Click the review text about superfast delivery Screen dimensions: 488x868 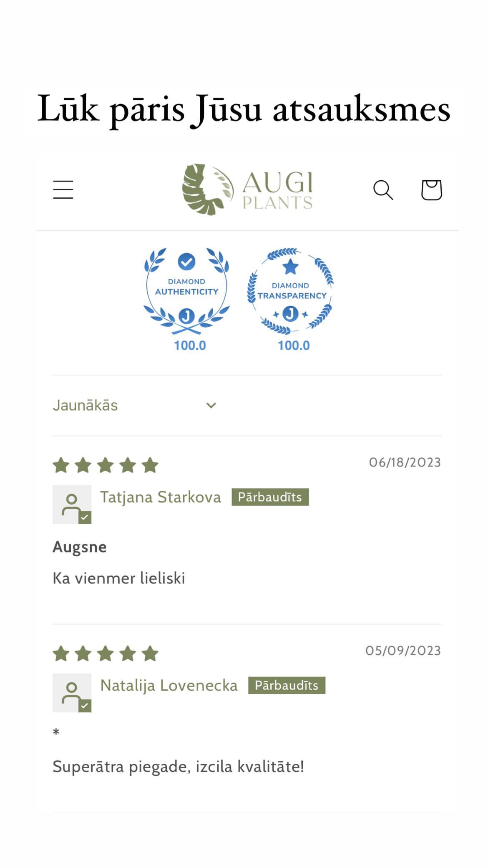(179, 767)
